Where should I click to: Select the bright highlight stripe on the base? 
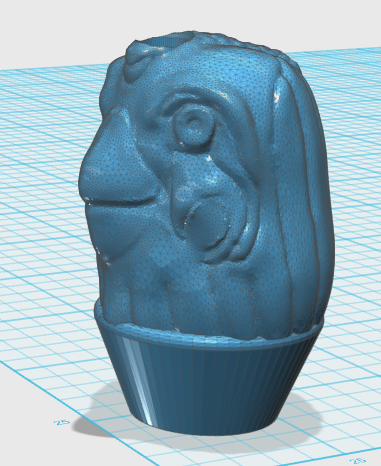point(139,380)
